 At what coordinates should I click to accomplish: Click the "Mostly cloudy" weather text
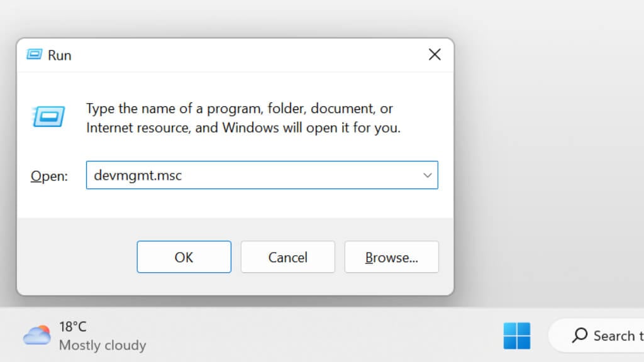[x=103, y=345]
